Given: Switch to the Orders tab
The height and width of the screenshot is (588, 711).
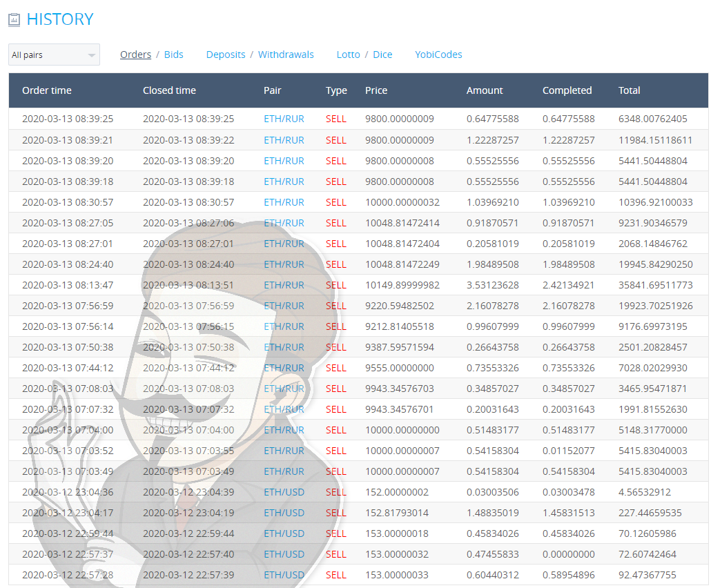Looking at the screenshot, I should coord(135,55).
